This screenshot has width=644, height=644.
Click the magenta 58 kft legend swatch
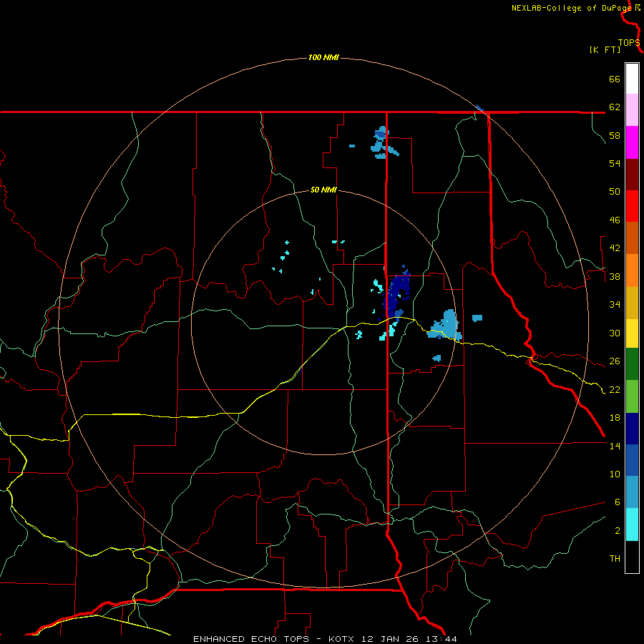coord(632,142)
